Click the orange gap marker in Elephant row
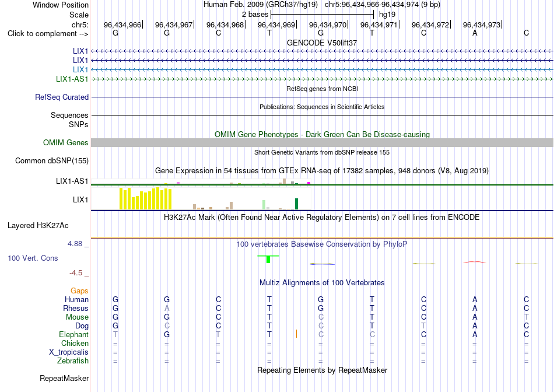Screen dimensions: 554x392 click(296, 334)
